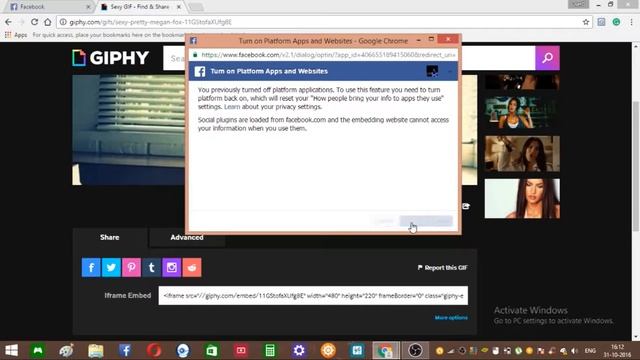Viewport: 640px width, 360px height.
Task: Click the ENG language indicator in tray
Action: pyautogui.click(x=590, y=351)
